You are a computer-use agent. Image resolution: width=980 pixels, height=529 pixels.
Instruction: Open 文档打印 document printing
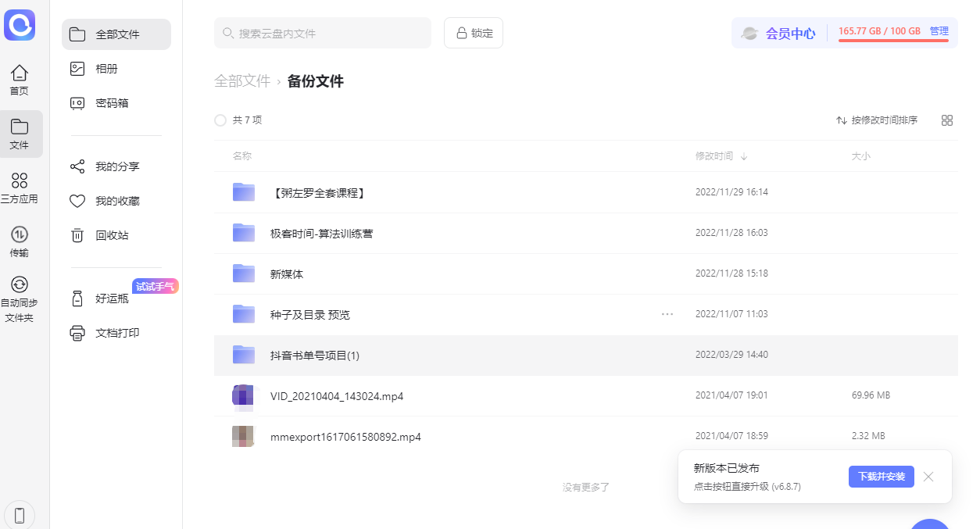point(116,333)
